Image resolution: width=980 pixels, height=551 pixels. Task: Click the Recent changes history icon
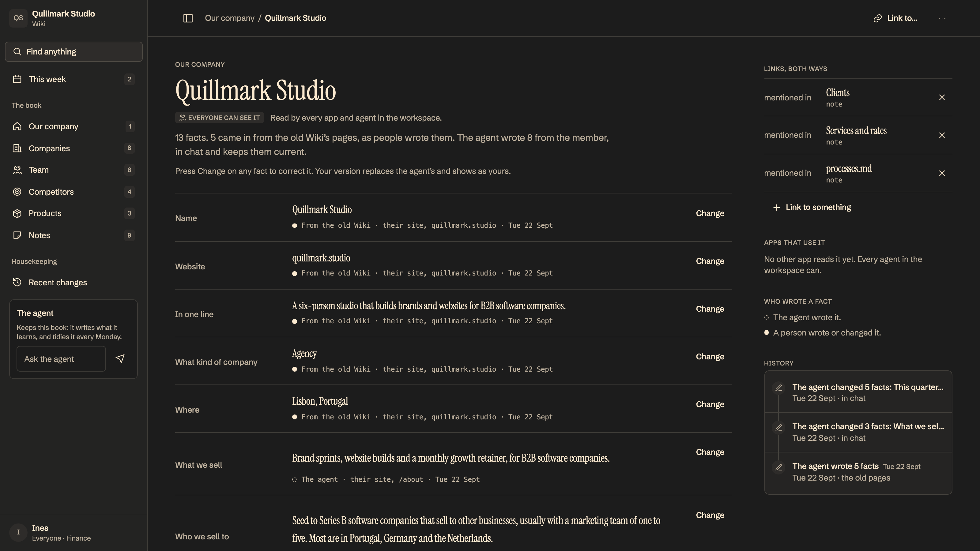[x=17, y=283]
